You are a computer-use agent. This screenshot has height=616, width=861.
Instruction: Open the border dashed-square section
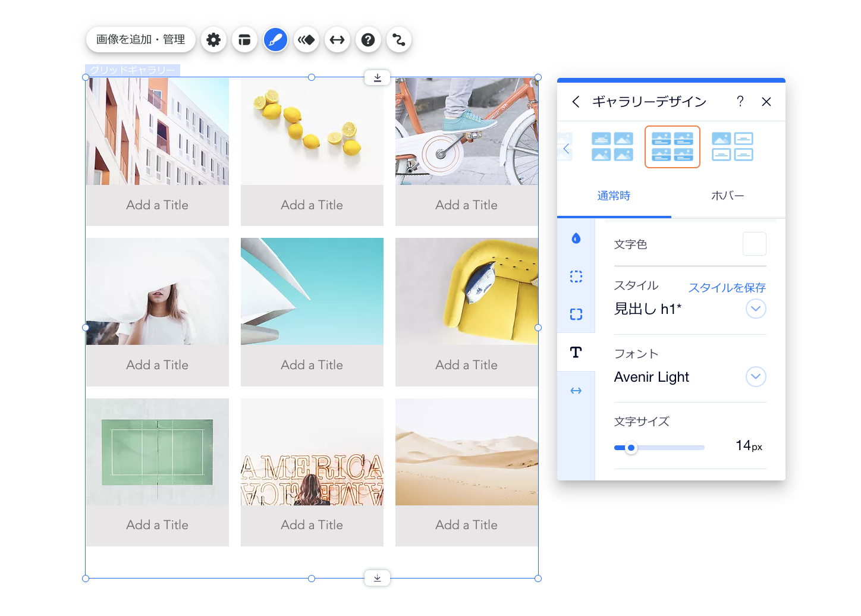[x=576, y=276]
